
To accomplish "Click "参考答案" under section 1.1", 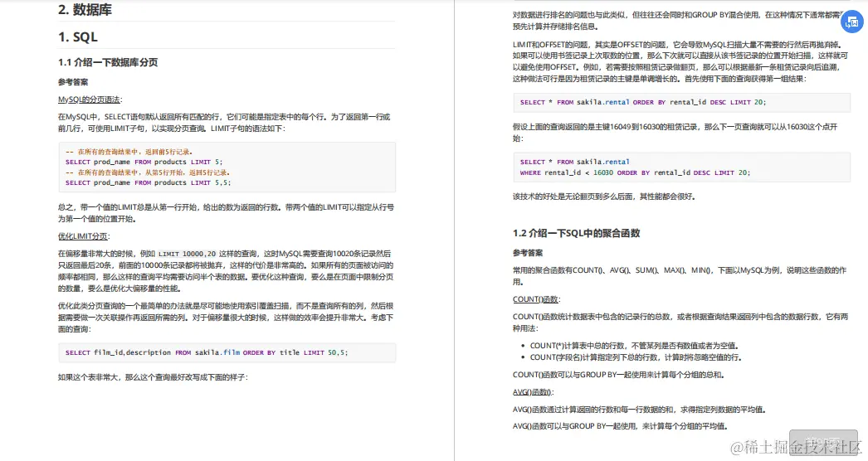I will [x=73, y=82].
